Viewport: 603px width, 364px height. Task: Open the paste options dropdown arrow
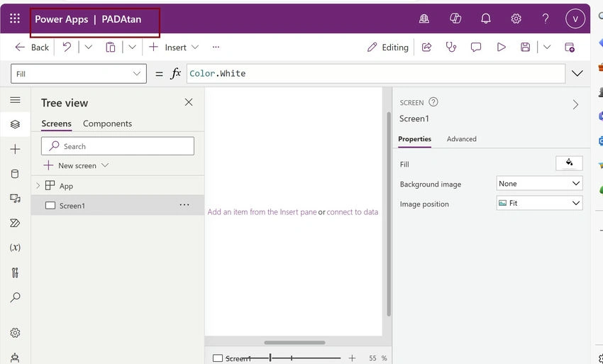point(132,47)
